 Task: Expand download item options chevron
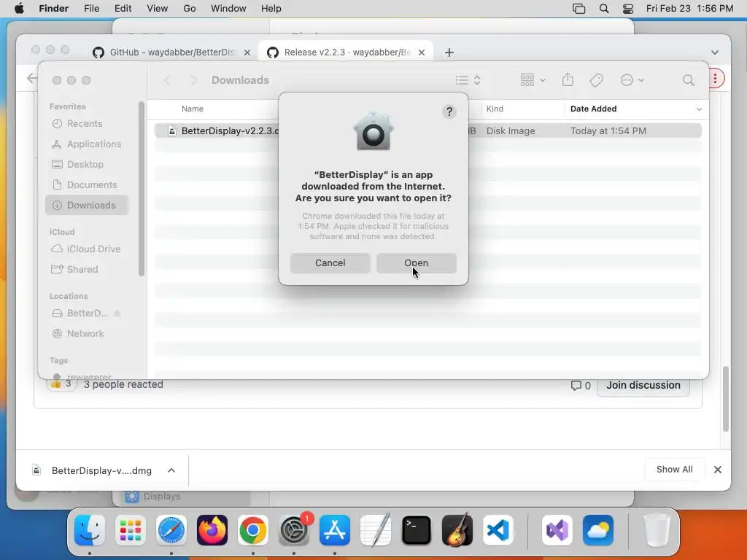point(171,470)
